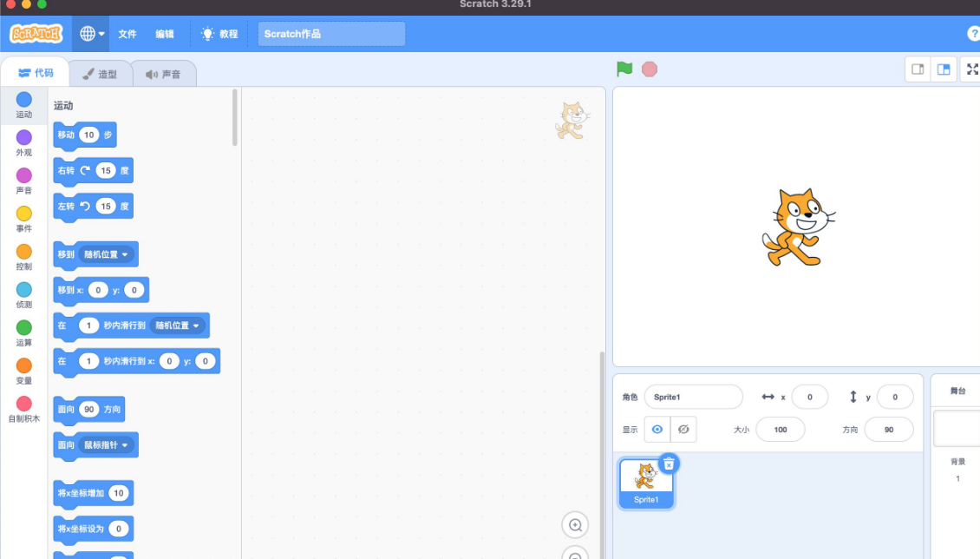Select the 外观 looks category
Screen dimensions: 980x559
pyautogui.click(x=23, y=142)
